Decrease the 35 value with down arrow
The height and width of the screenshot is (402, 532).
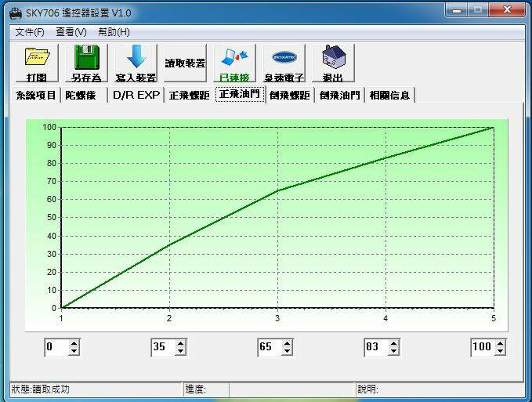(x=180, y=351)
